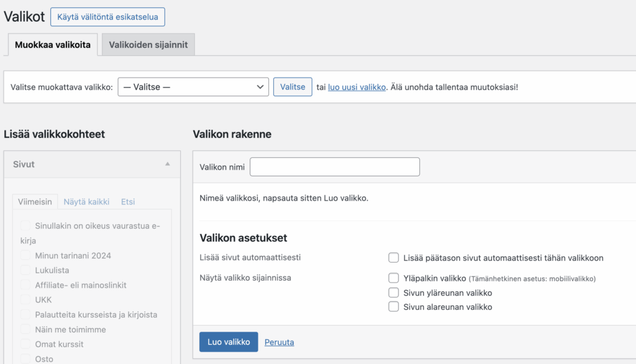The image size is (636, 364).
Task: Open the Etsi tab in the Sivut panel
Action: coord(127,201)
